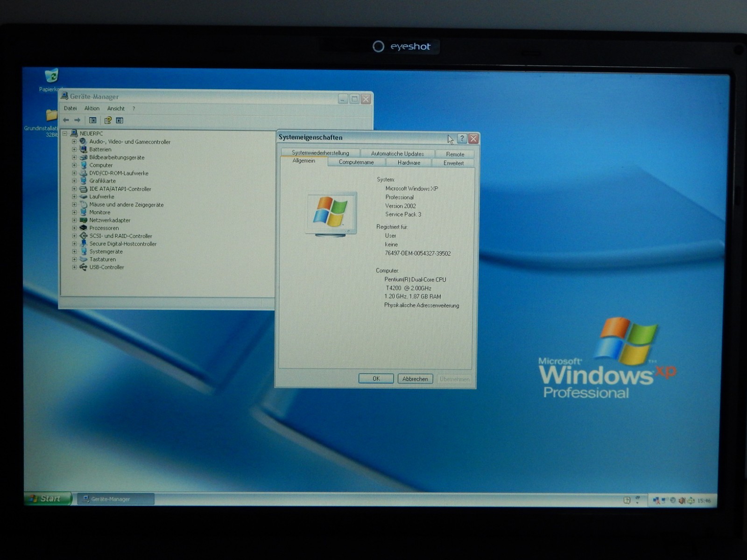Open the Automatische Updates tab
This screenshot has height=560, width=747.
397,154
